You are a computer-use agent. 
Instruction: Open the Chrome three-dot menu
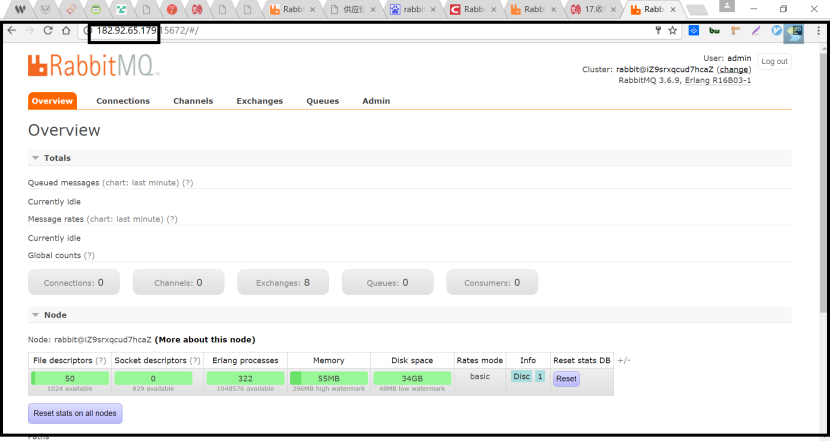point(818,31)
